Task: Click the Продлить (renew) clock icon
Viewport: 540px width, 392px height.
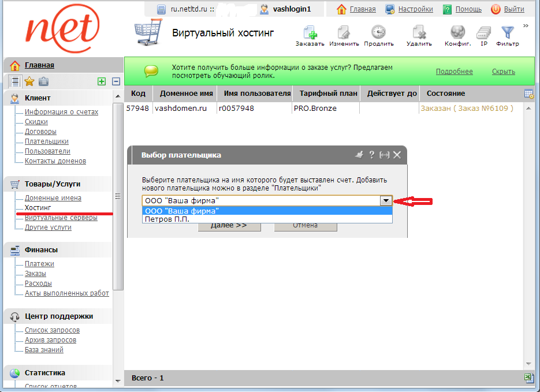Action: [x=378, y=34]
